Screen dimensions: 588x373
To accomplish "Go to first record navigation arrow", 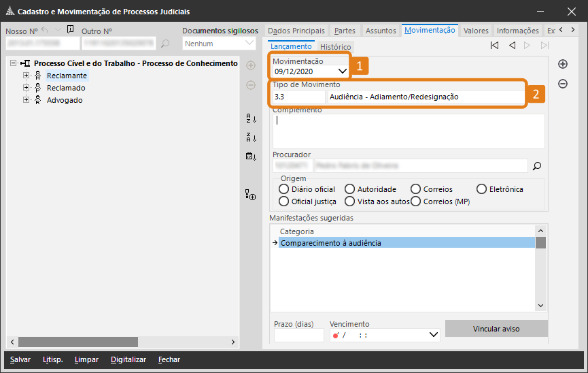I will (494, 46).
